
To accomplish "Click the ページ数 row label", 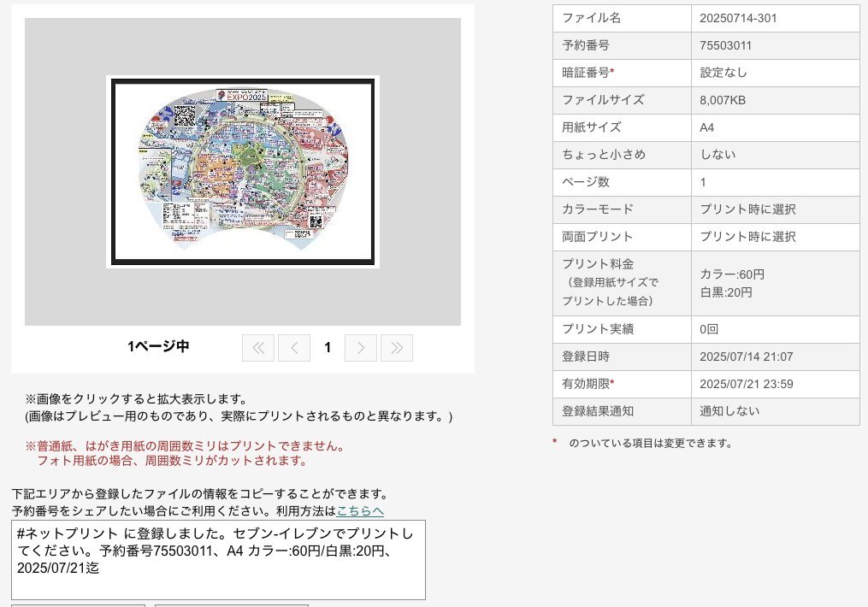I will 586,182.
